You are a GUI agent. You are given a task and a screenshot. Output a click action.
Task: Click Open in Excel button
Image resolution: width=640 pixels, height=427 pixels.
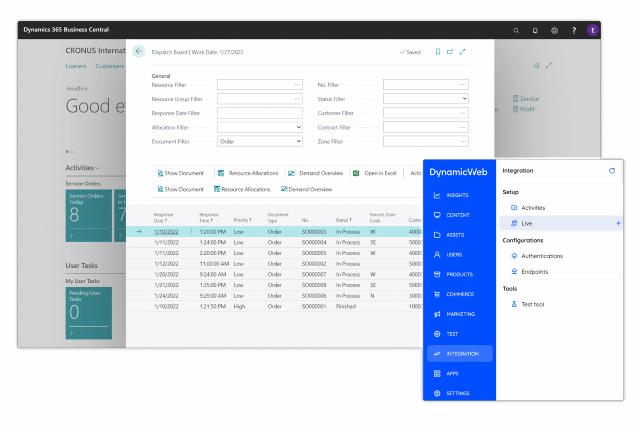pos(377,173)
